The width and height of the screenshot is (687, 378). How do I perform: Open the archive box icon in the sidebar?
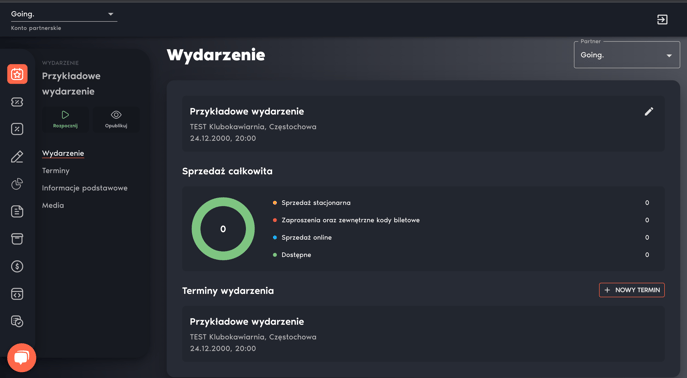click(x=17, y=239)
